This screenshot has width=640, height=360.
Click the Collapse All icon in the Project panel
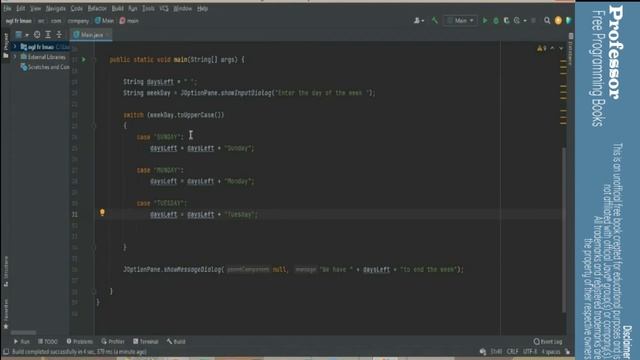coord(59,35)
